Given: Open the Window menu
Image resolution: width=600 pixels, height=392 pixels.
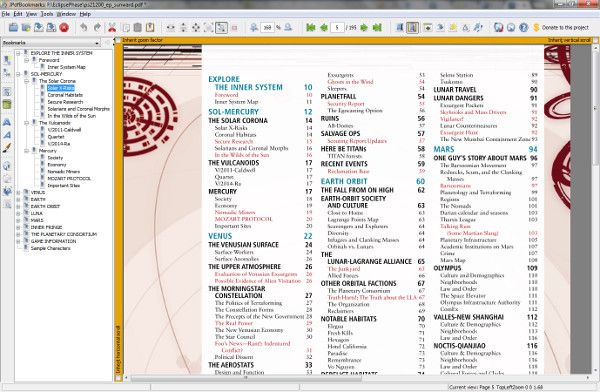Looking at the screenshot, I should (x=66, y=14).
